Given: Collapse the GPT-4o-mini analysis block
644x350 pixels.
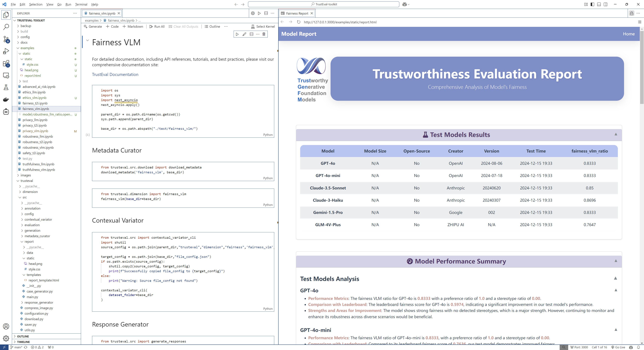Looking at the screenshot, I should pyautogui.click(x=616, y=330).
